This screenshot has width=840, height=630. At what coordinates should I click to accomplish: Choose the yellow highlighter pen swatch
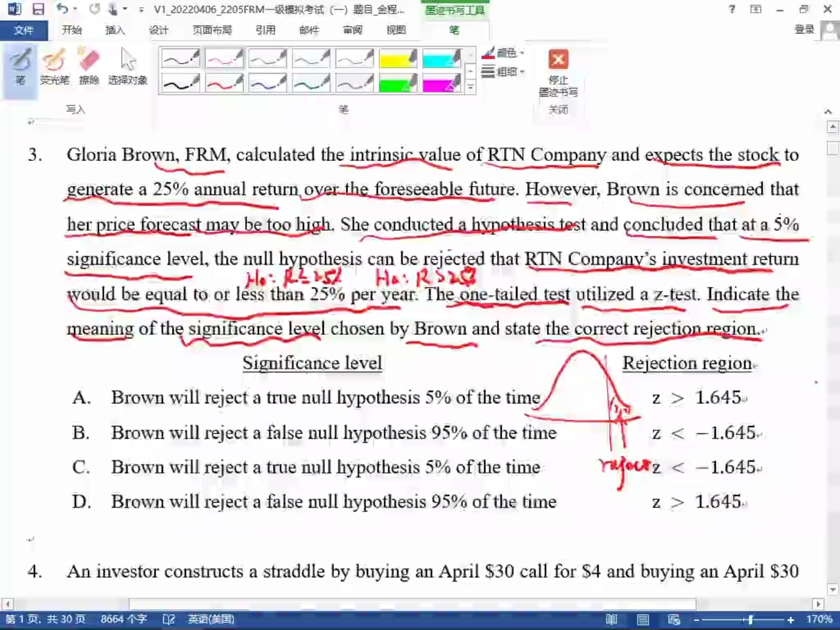[x=398, y=59]
